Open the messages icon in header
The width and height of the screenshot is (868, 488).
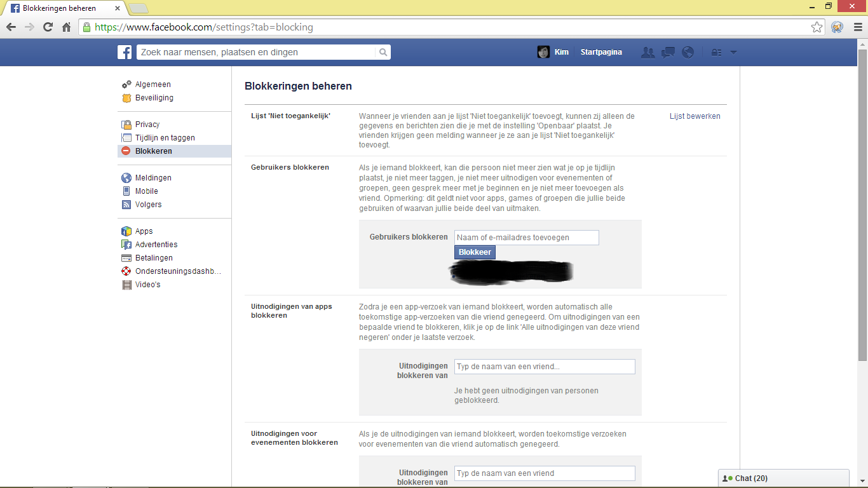tap(668, 53)
